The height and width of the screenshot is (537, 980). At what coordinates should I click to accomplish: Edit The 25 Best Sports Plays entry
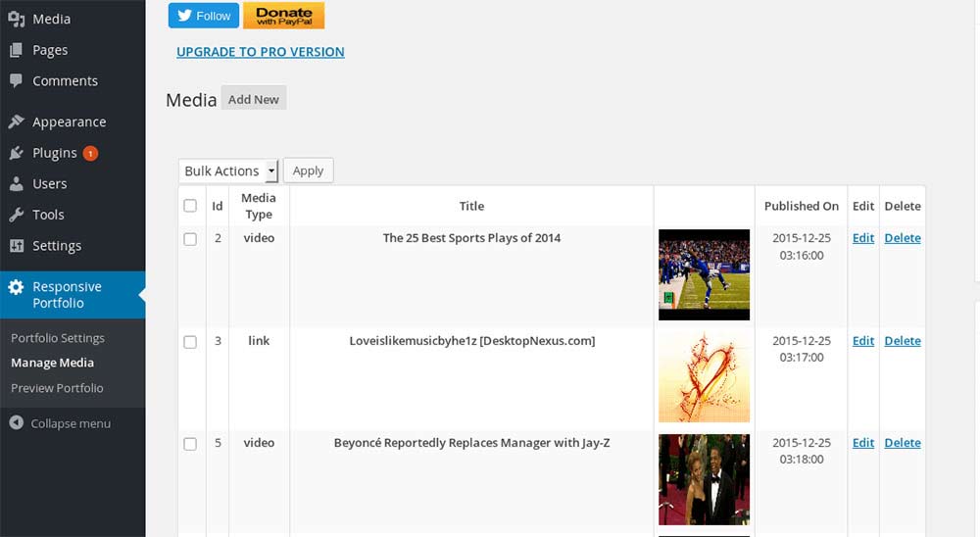pos(863,237)
